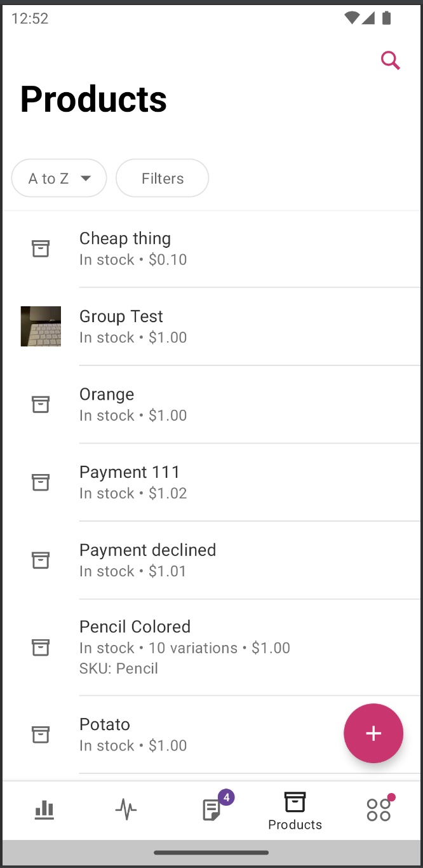Screen dimensions: 423x868
Task: Open Group Test via its keyboard thumbnail
Action: pyautogui.click(x=41, y=326)
